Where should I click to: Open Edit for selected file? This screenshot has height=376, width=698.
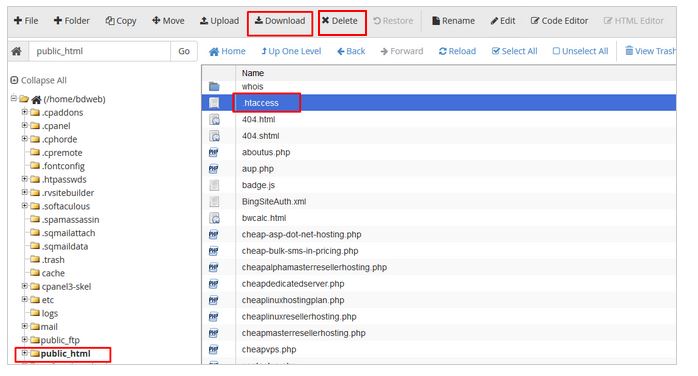503,21
